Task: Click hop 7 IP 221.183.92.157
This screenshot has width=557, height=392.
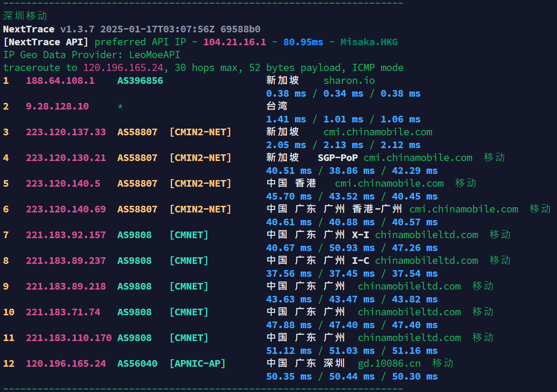Action: 66,235
